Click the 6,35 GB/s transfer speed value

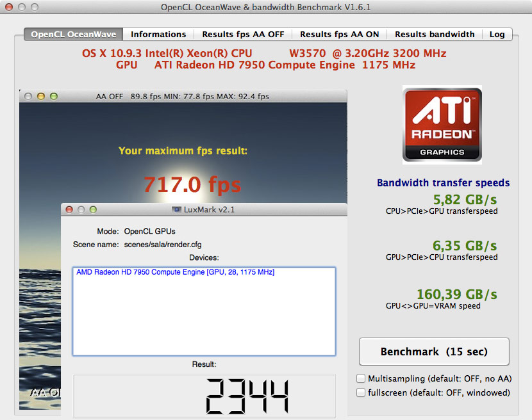point(465,245)
